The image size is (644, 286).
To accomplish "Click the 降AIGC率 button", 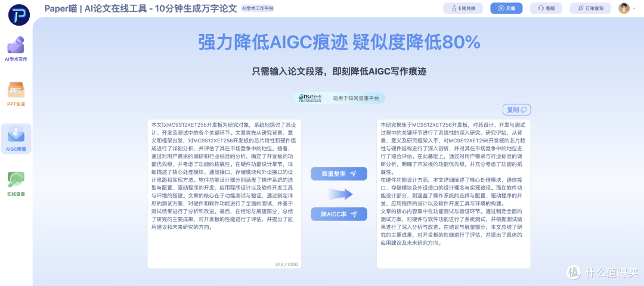I will [x=339, y=214].
